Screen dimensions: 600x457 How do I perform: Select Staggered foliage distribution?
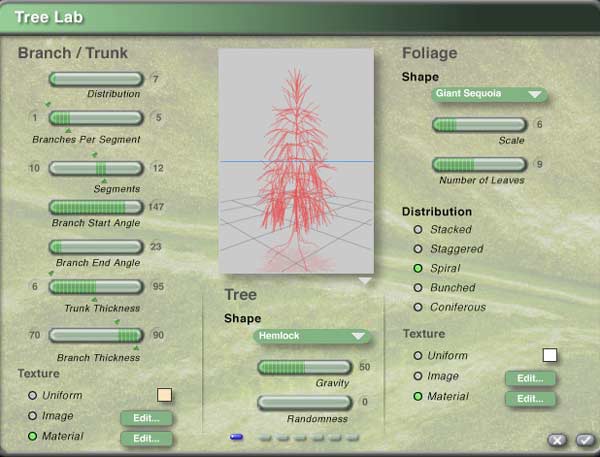[x=418, y=249]
